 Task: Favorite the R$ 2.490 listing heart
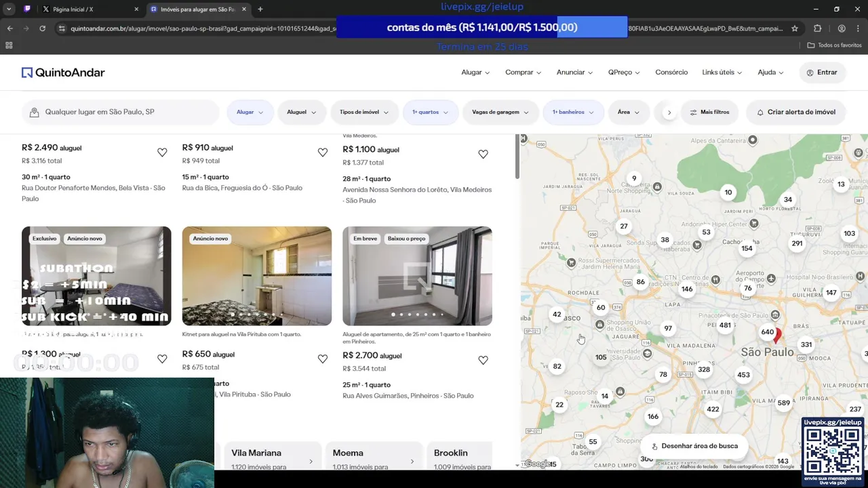[162, 152]
